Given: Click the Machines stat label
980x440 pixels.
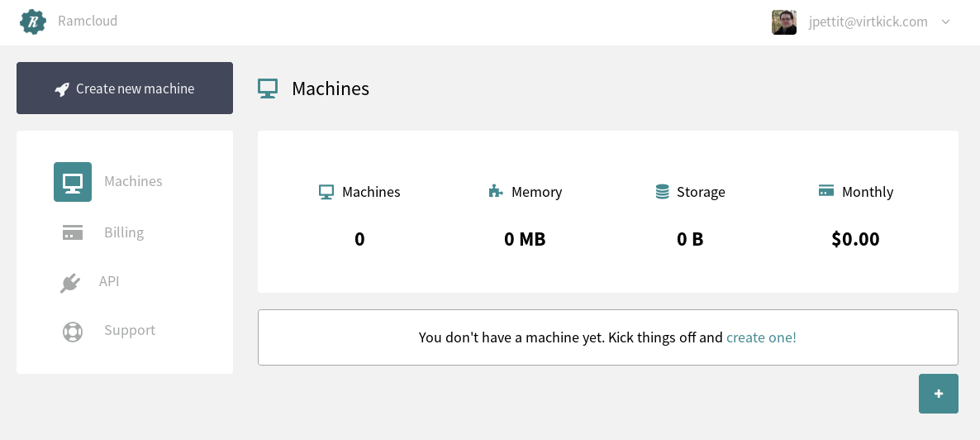Looking at the screenshot, I should tap(371, 192).
